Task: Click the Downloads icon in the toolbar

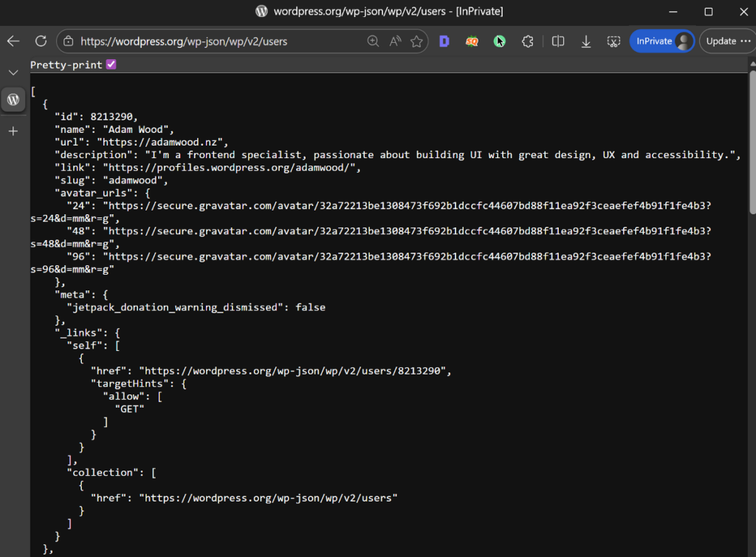Action: tap(585, 41)
